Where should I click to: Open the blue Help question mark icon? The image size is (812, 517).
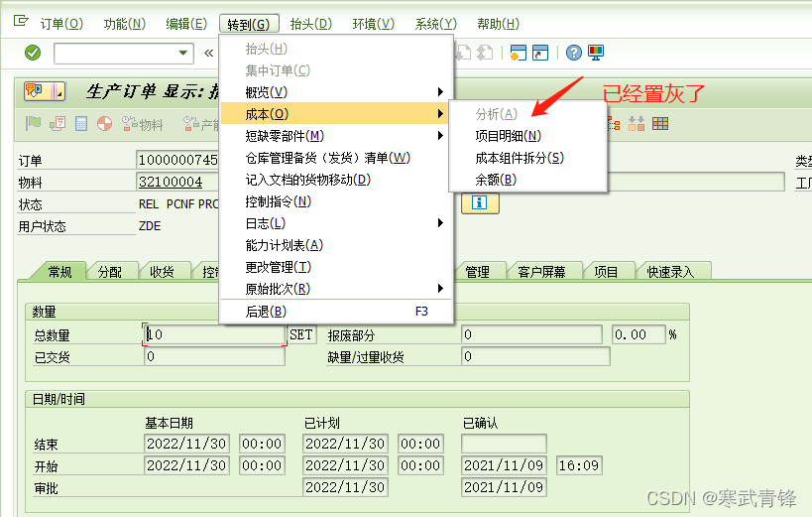click(573, 53)
